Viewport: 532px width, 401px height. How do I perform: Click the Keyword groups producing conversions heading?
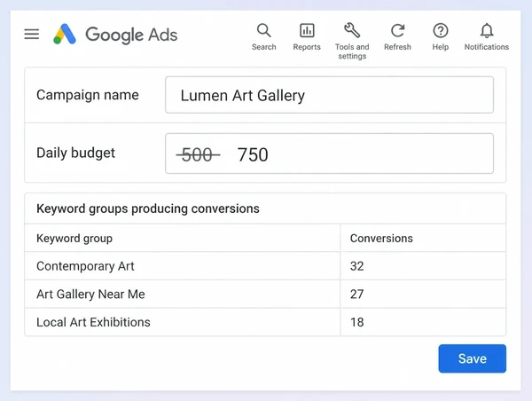click(x=148, y=208)
